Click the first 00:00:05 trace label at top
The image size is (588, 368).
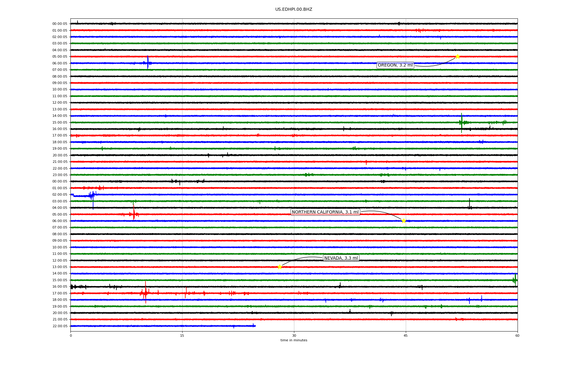[x=60, y=24]
